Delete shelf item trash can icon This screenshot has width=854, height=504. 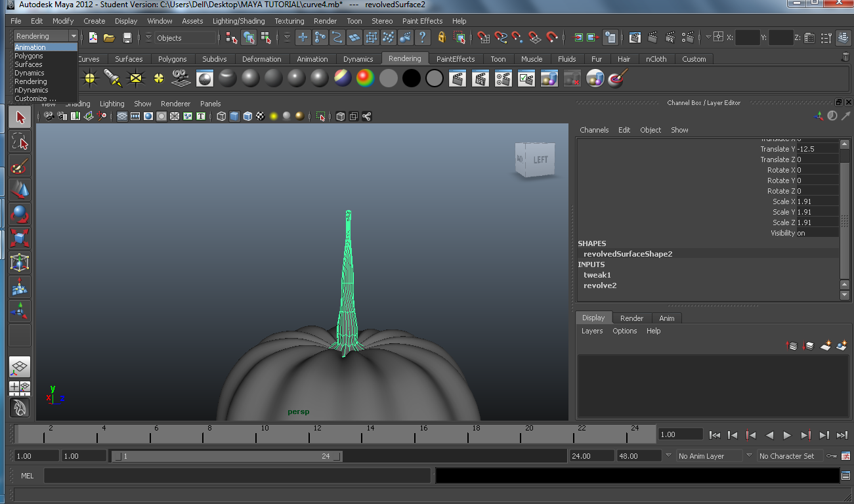(x=845, y=58)
